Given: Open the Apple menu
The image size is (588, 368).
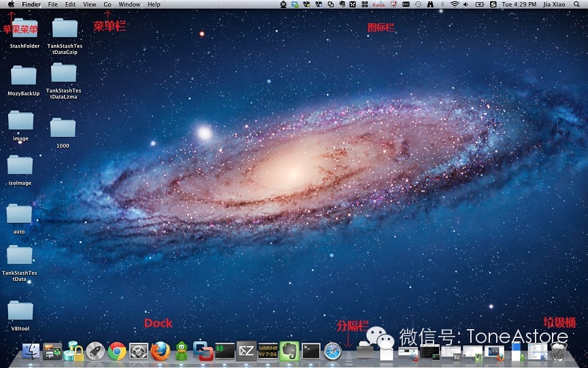Looking at the screenshot, I should click(11, 4).
